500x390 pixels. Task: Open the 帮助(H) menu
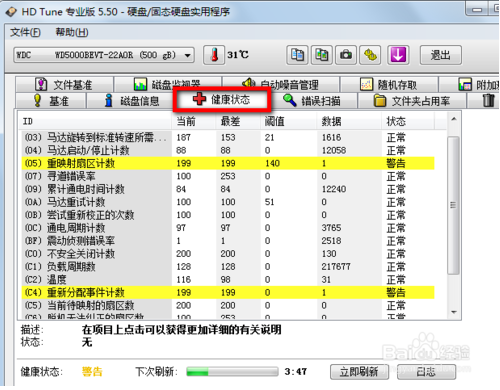pyautogui.click(x=72, y=32)
